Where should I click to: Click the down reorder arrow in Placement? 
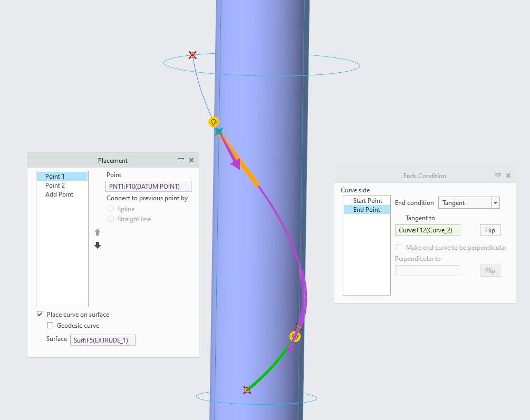pos(98,245)
